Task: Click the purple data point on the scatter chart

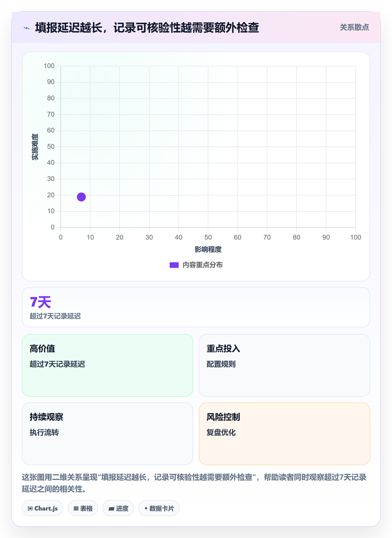Action: (x=81, y=197)
